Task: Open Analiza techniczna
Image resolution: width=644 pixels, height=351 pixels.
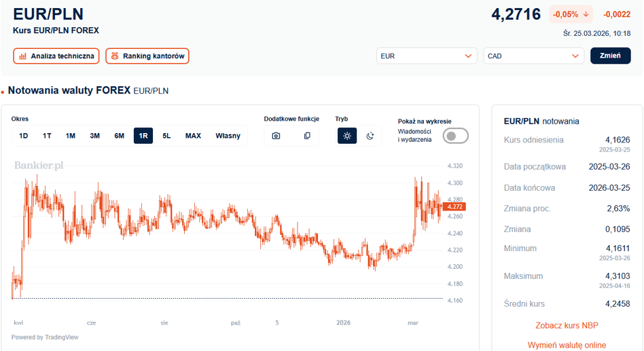Action: tap(56, 56)
